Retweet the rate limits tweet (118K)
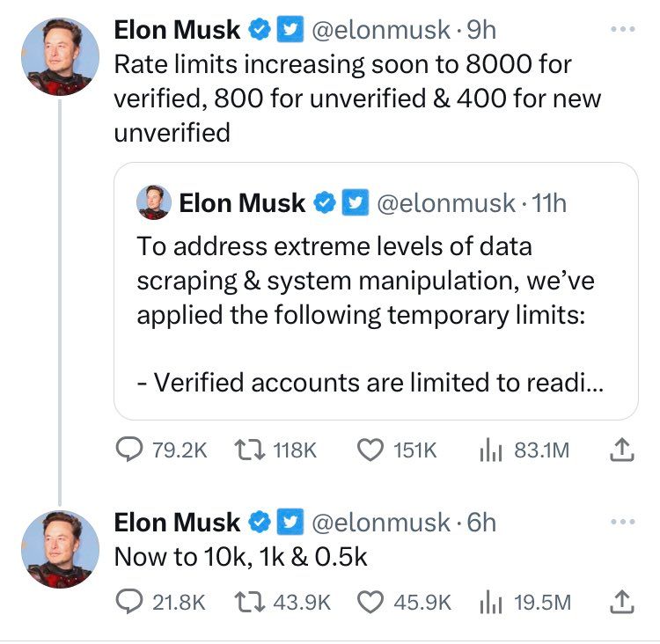This screenshot has width=660, height=644. click(x=250, y=450)
